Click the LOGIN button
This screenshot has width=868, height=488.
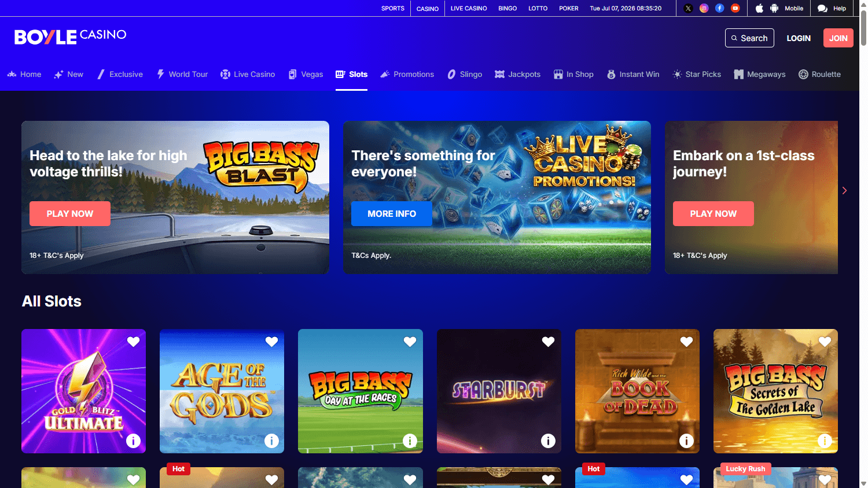point(799,38)
